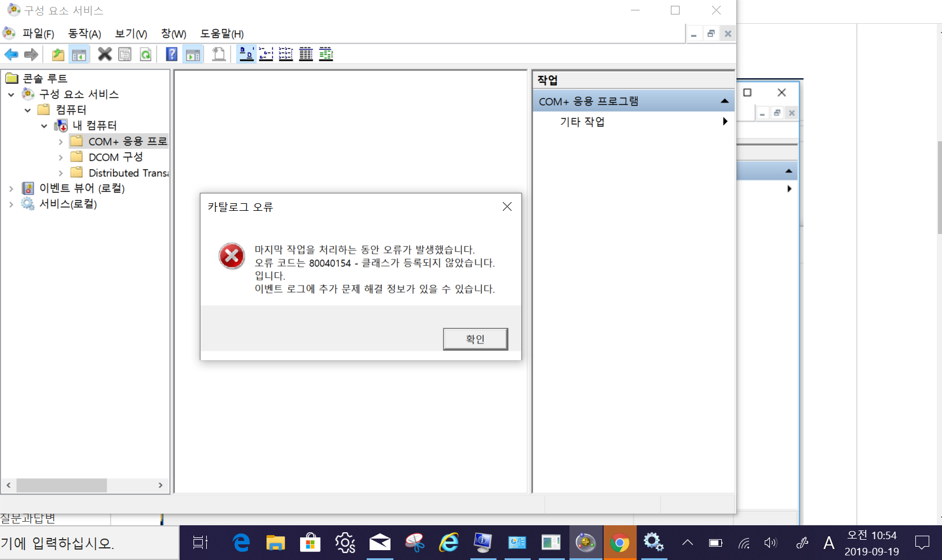Launch Microsoft Edge from taskbar

[241, 543]
